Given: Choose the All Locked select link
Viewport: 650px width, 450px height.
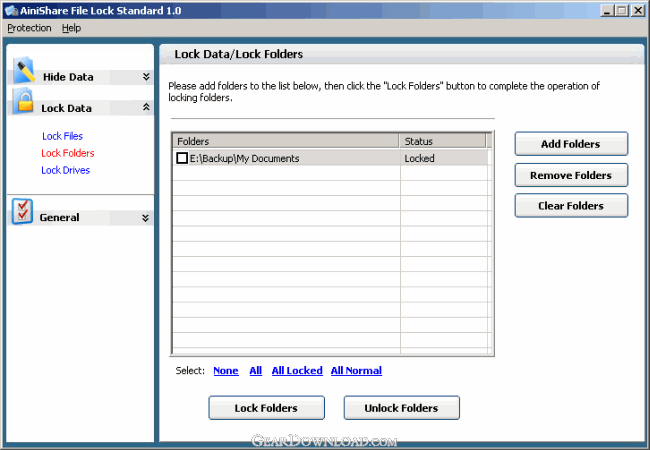Looking at the screenshot, I should 297,370.
